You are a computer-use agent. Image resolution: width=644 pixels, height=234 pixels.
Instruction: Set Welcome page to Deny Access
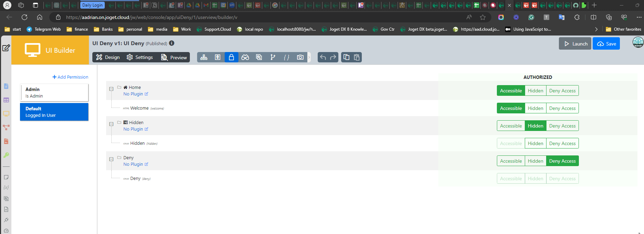(562, 108)
